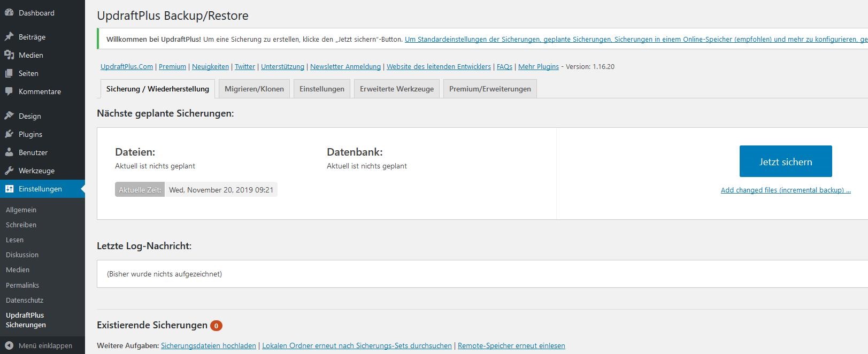Select the Werkzeuge menu label
The width and height of the screenshot is (868, 354).
coord(36,171)
